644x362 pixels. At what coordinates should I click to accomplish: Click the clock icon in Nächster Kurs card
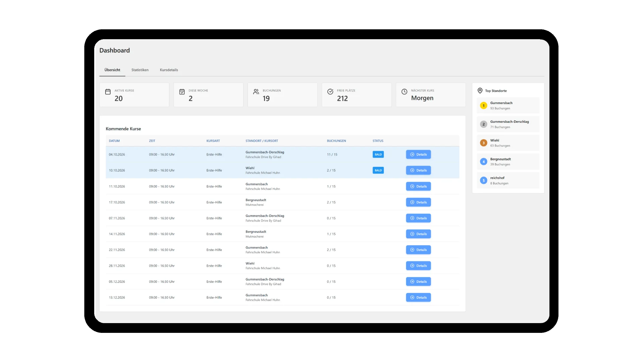pyautogui.click(x=404, y=92)
